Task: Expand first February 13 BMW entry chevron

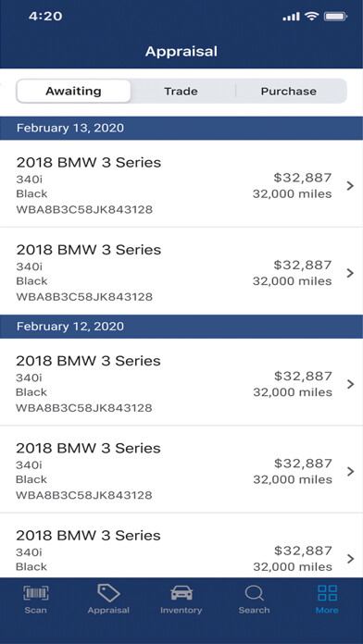Action: click(350, 186)
